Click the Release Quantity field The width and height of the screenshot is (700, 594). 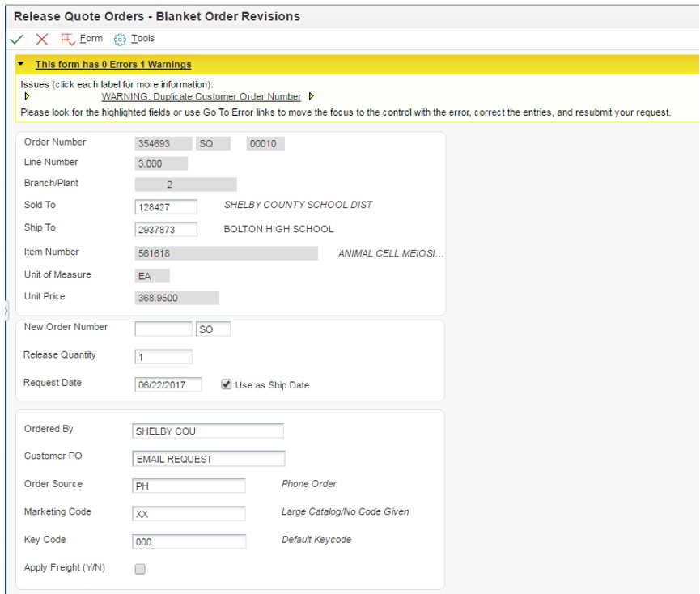coord(163,357)
